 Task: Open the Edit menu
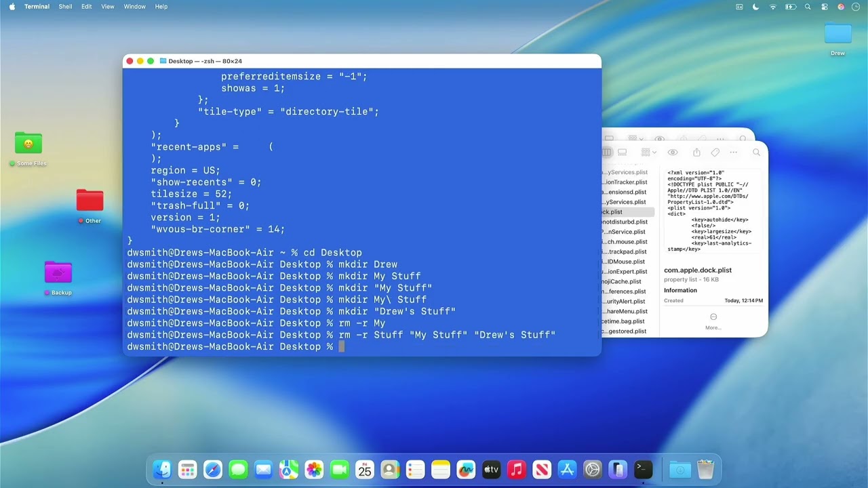pyautogui.click(x=87, y=7)
